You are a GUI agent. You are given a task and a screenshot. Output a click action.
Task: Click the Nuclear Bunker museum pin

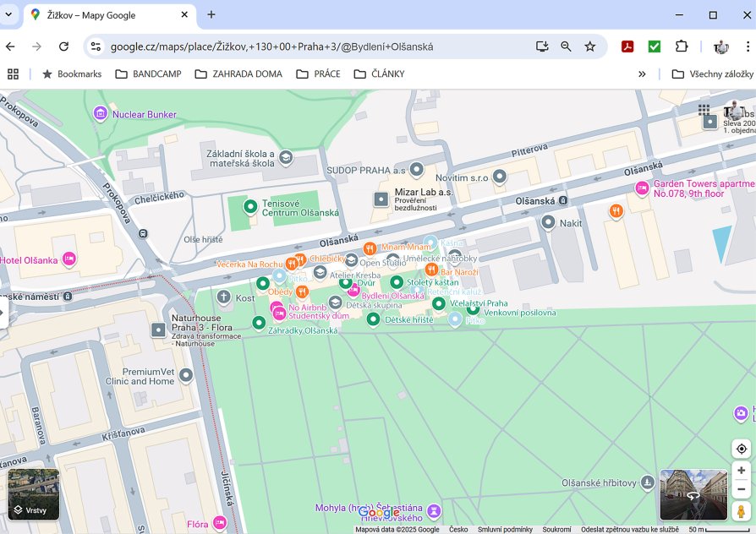pos(101,114)
